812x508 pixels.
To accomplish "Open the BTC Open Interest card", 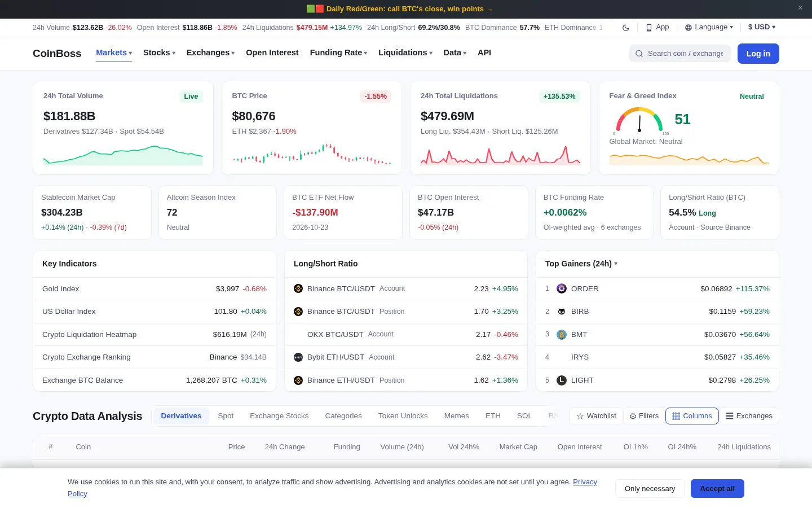I will click(x=469, y=213).
